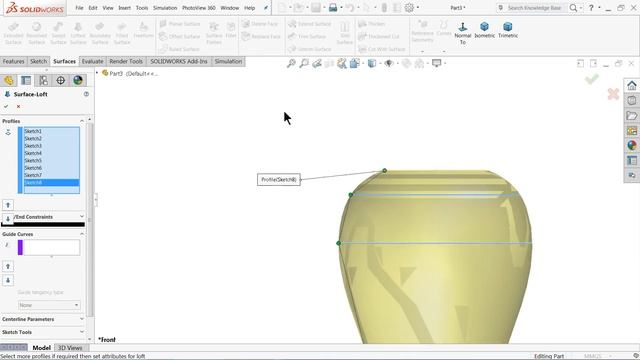Screen dimensions: 640x360
Task: Expand Start/End Constraints section
Action: click(82, 217)
